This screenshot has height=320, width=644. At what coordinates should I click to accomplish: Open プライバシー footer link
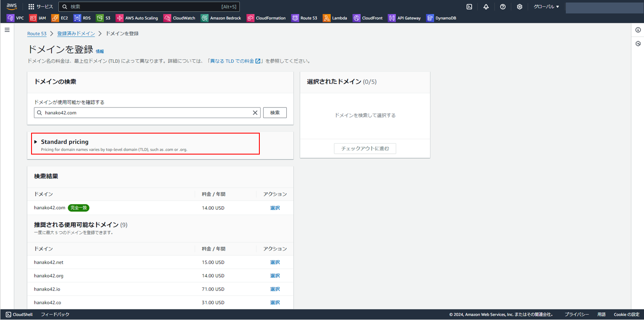pyautogui.click(x=577, y=315)
